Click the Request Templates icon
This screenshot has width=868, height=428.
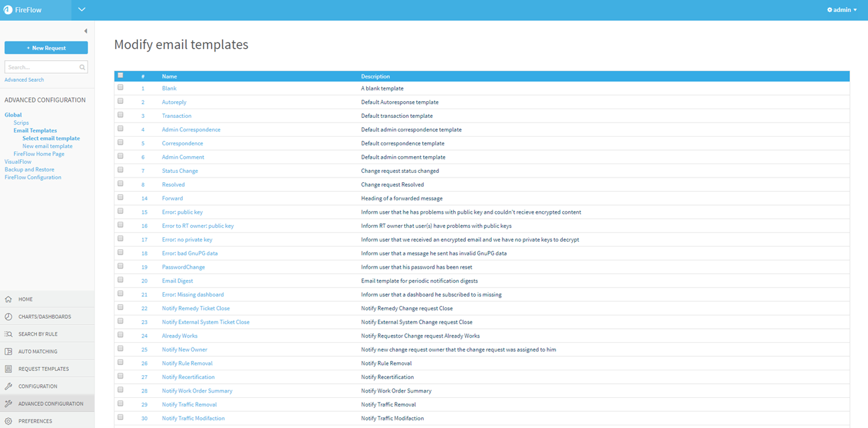pyautogui.click(x=8, y=369)
